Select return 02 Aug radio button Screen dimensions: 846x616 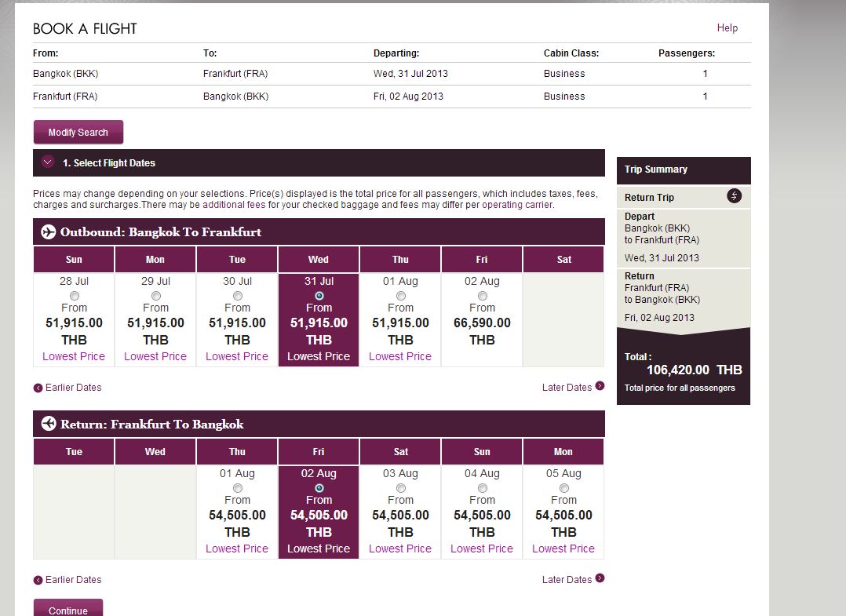click(x=319, y=488)
